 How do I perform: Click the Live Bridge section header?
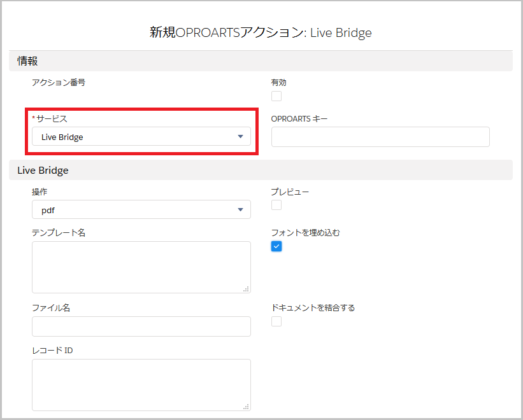[43, 171]
